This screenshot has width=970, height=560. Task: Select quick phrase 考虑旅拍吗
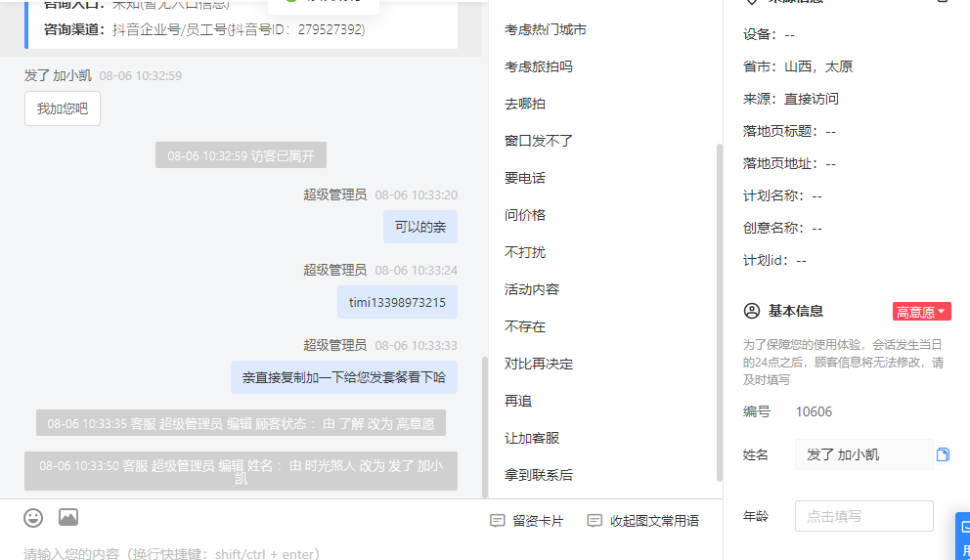(x=538, y=66)
